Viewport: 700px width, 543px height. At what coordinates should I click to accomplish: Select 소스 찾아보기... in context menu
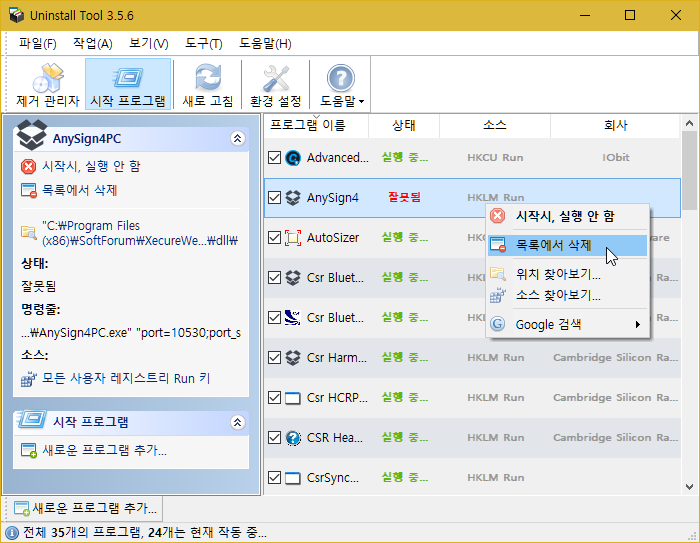point(567,295)
